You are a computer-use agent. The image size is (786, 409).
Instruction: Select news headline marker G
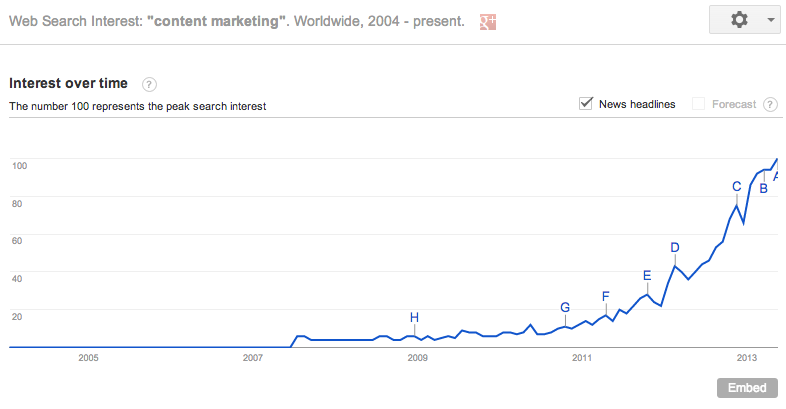(x=565, y=307)
